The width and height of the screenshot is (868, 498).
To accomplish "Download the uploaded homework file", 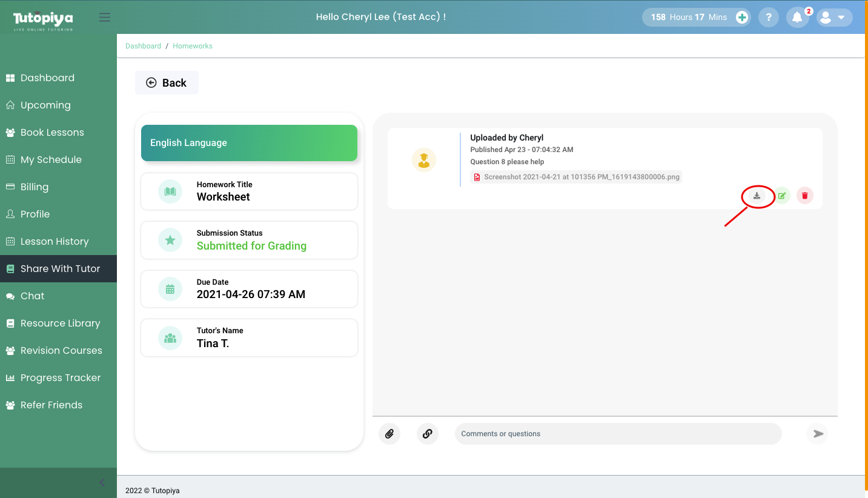I will 757,196.
